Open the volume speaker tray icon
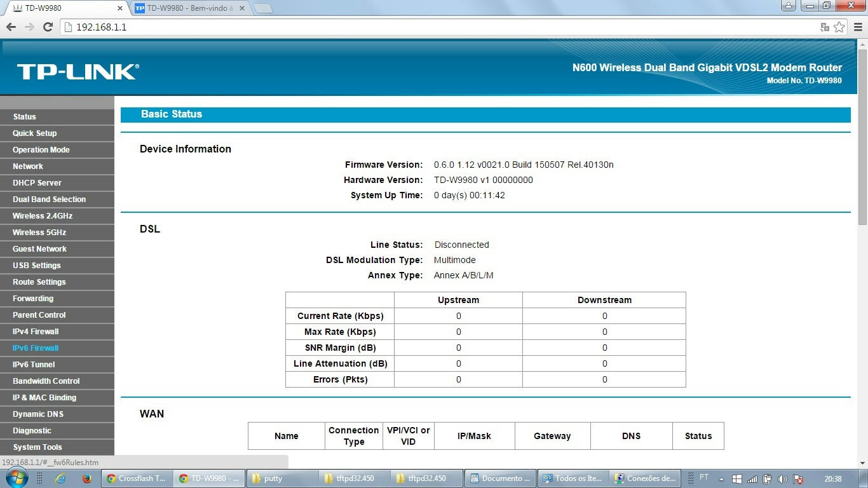This screenshot has width=868, height=488. 783,479
